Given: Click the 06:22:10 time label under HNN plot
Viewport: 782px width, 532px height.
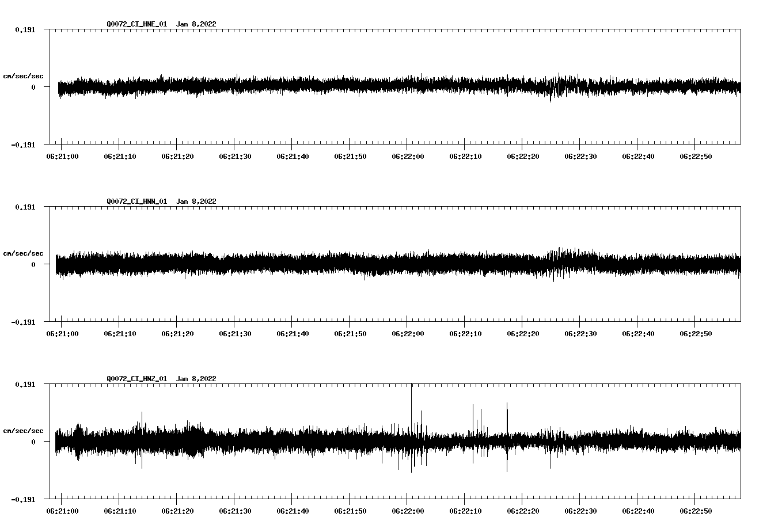Looking at the screenshot, I should tap(465, 334).
